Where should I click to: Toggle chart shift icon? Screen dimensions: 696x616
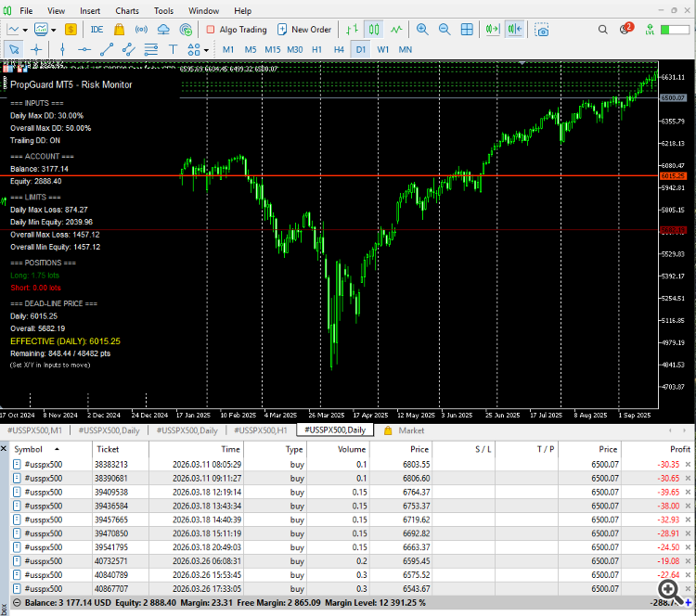[514, 30]
